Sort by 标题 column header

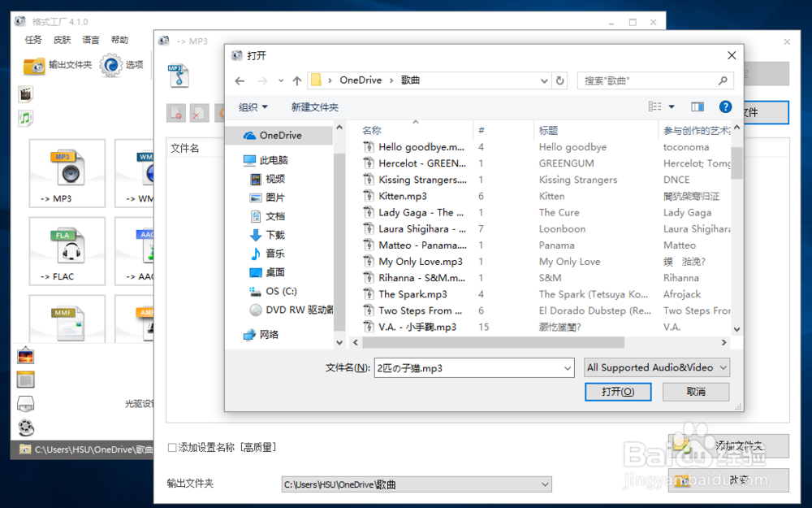pos(595,130)
